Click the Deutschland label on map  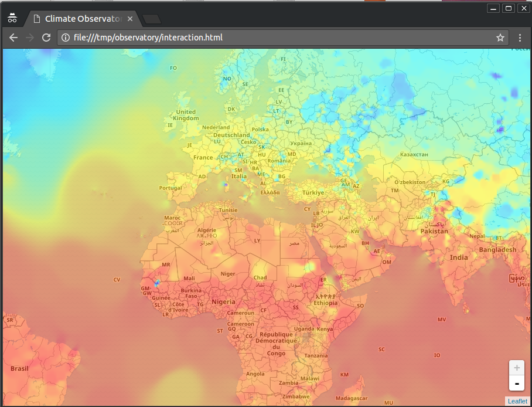[231, 135]
